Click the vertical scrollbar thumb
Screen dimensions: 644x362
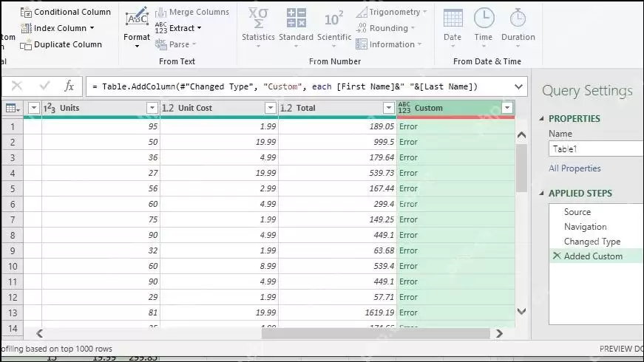click(521, 168)
